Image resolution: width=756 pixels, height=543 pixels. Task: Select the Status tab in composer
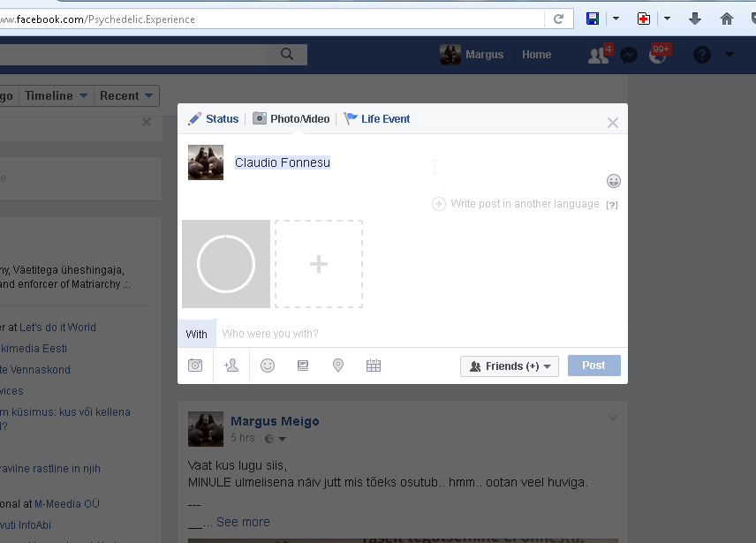tap(214, 119)
